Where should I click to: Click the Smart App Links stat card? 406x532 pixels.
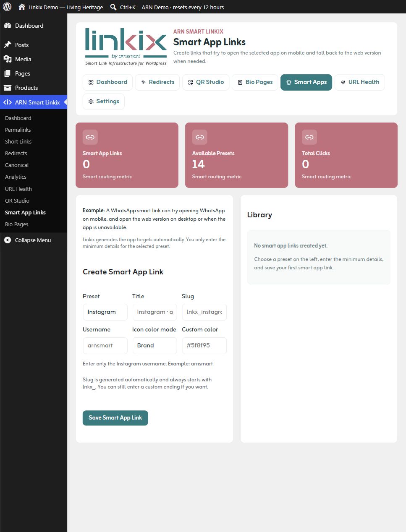point(127,155)
